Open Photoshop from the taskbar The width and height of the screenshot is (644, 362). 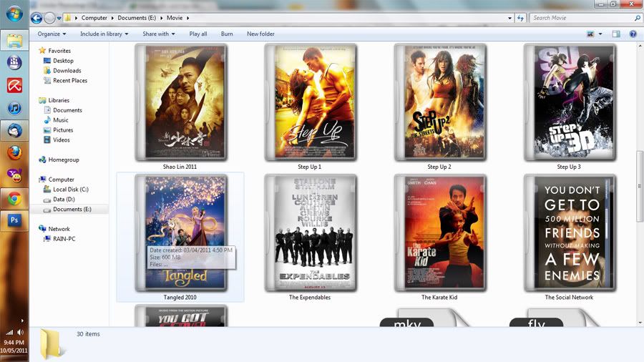(x=14, y=221)
